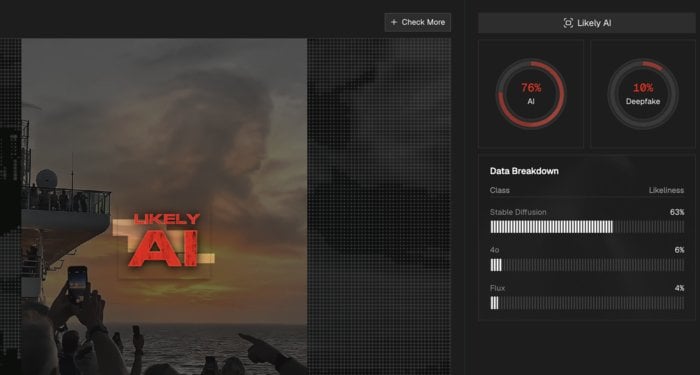Click the plus icon in Check More
The image size is (700, 375).
393,22
